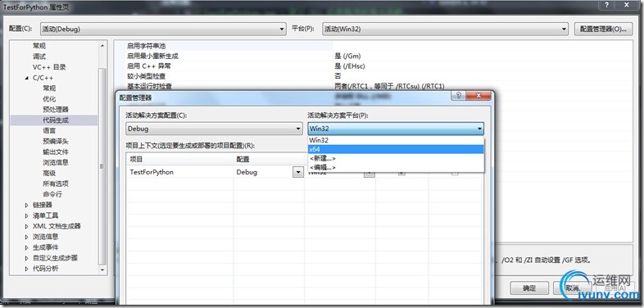Select 预处理器 under C/C++

click(x=56, y=110)
